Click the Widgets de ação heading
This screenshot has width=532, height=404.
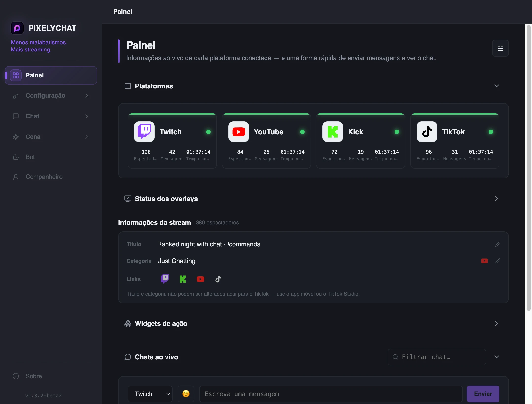[161, 323]
